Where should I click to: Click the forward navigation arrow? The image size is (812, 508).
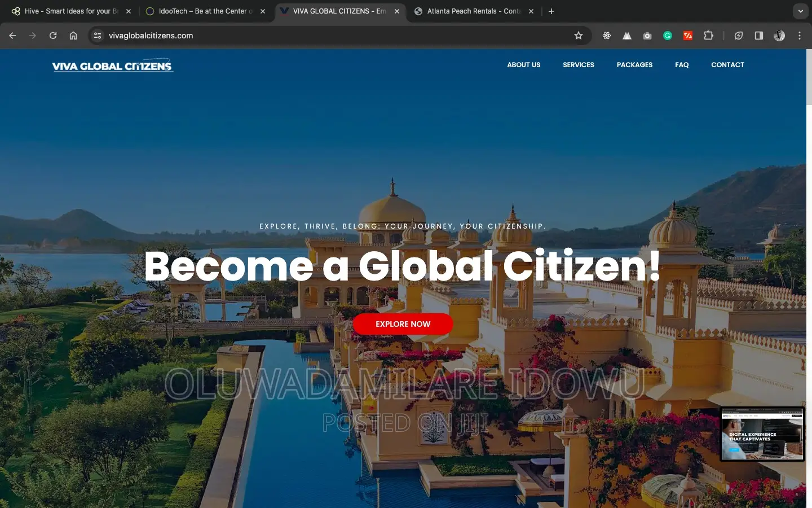[33, 36]
